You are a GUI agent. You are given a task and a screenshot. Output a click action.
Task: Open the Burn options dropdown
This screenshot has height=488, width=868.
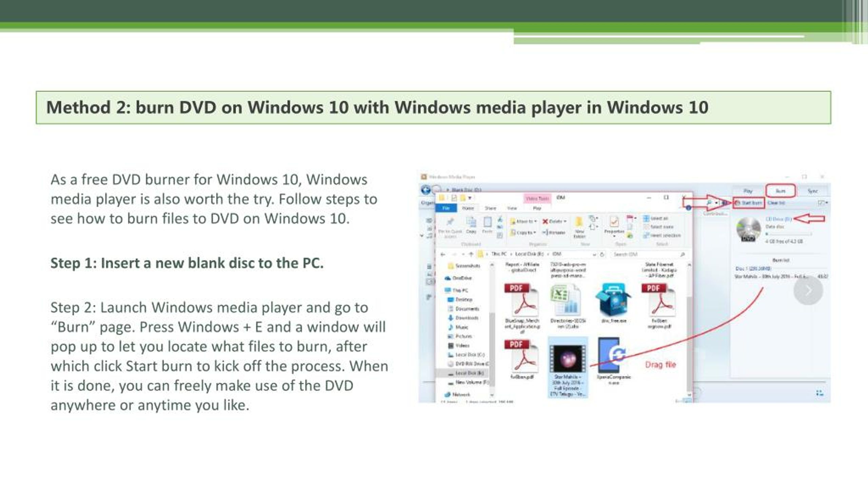[x=823, y=203]
